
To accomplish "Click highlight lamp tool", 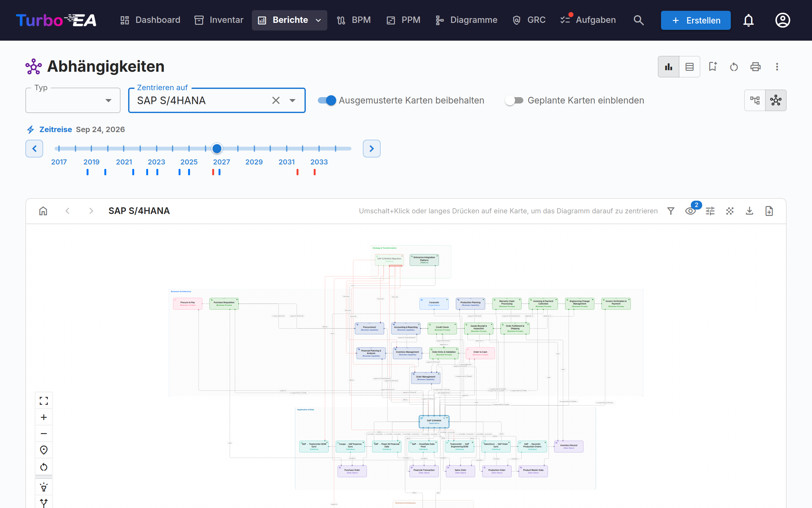I will 44,487.
